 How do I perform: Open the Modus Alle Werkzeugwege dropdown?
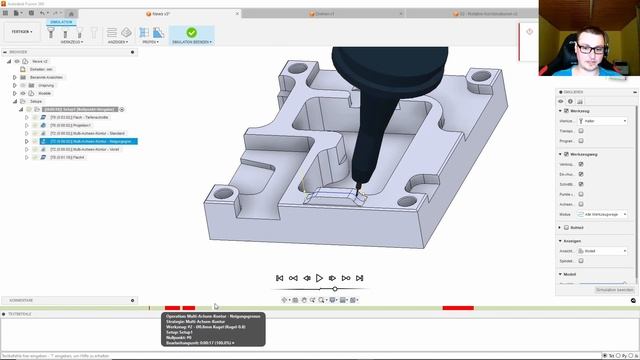[602, 214]
